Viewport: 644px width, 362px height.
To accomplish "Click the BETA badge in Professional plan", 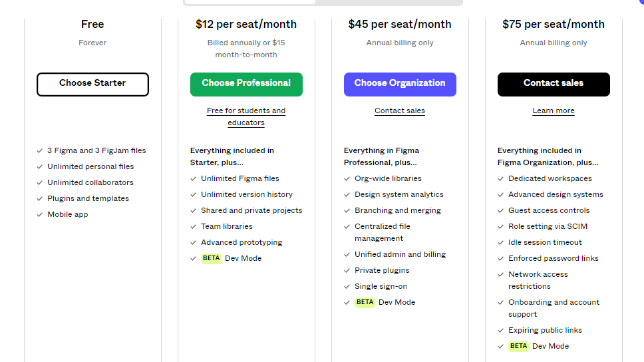I will pos(211,258).
